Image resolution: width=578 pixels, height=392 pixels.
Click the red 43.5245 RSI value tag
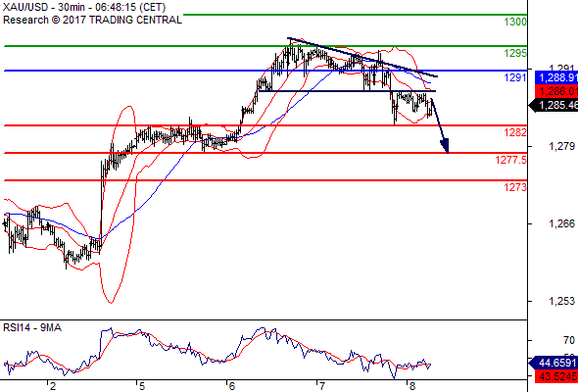click(x=556, y=376)
